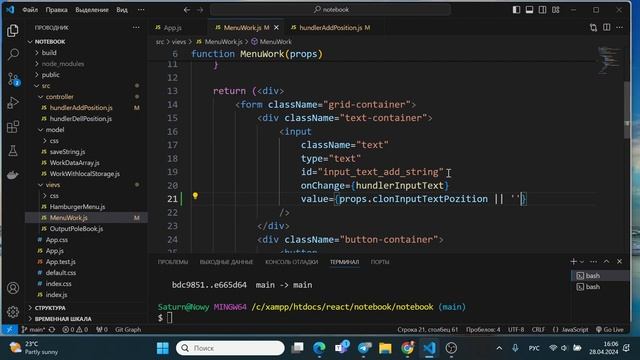Switch to ПРОБЛЕМЫ panel tab
The image size is (640, 360).
pos(173,262)
